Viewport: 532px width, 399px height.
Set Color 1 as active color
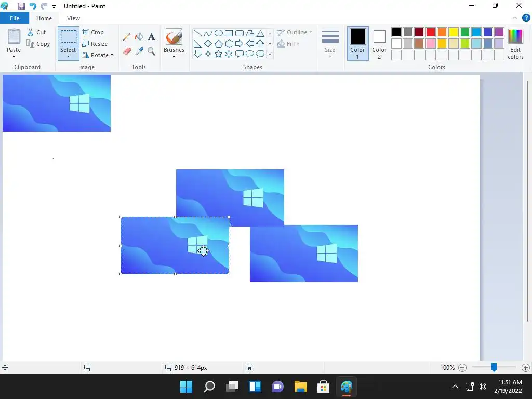(357, 44)
